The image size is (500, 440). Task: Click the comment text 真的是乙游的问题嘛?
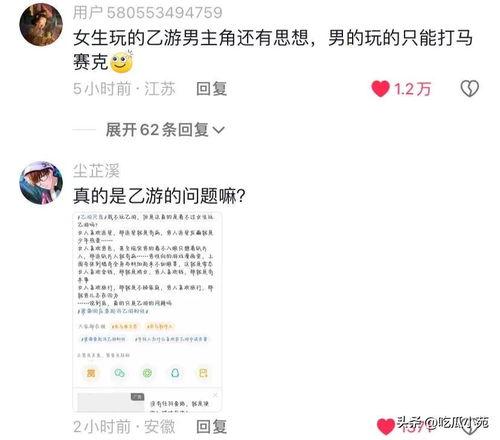coord(159,196)
